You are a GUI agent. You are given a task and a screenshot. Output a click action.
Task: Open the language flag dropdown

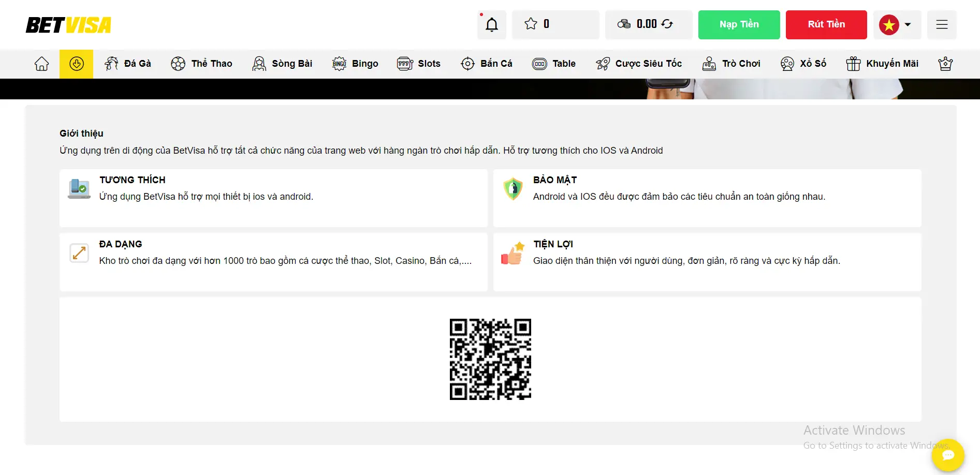(x=897, y=24)
